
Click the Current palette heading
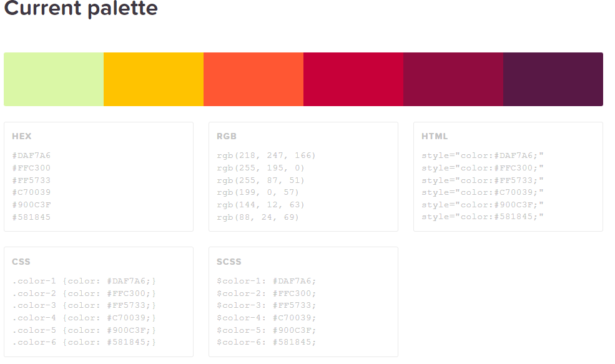[81, 9]
